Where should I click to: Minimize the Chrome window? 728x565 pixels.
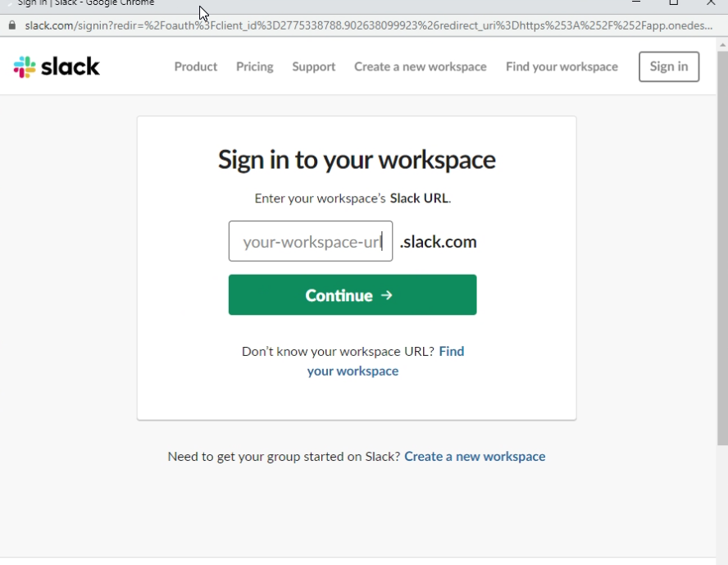point(636,3)
